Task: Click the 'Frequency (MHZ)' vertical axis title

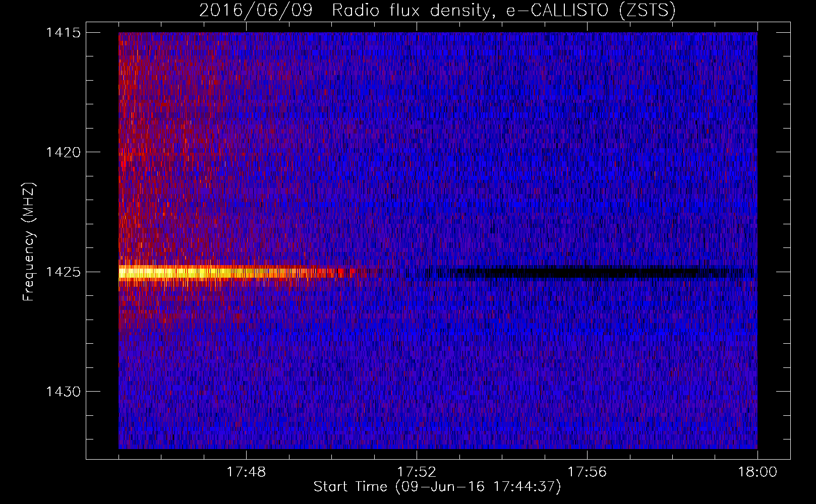Action: [29, 242]
